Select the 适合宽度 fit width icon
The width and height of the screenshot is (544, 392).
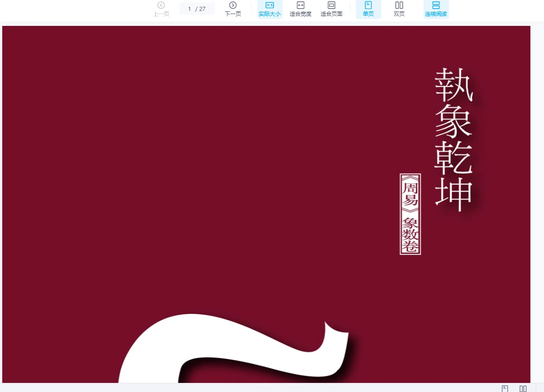300,5
